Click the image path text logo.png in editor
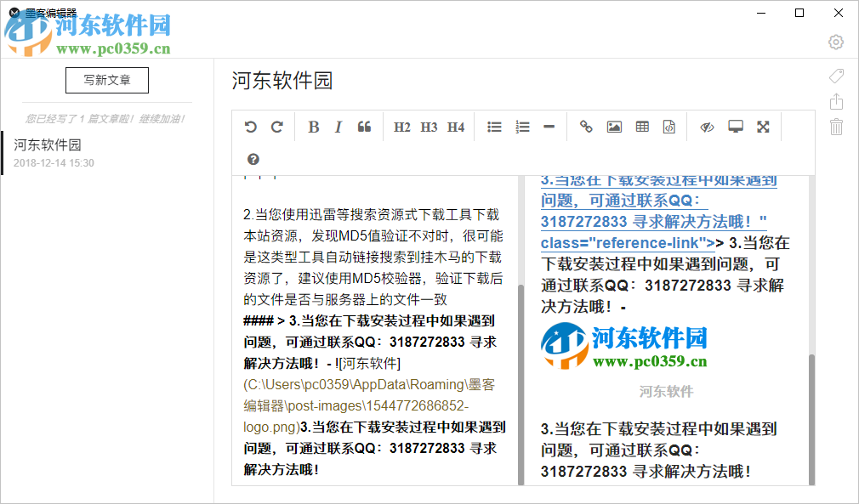 coord(271,427)
